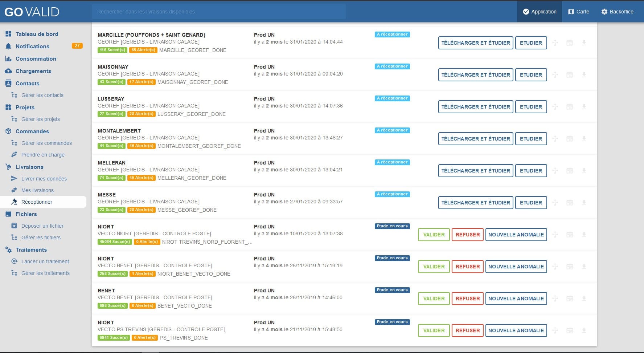Click table view icon in MAISONNAY row

point(570,75)
